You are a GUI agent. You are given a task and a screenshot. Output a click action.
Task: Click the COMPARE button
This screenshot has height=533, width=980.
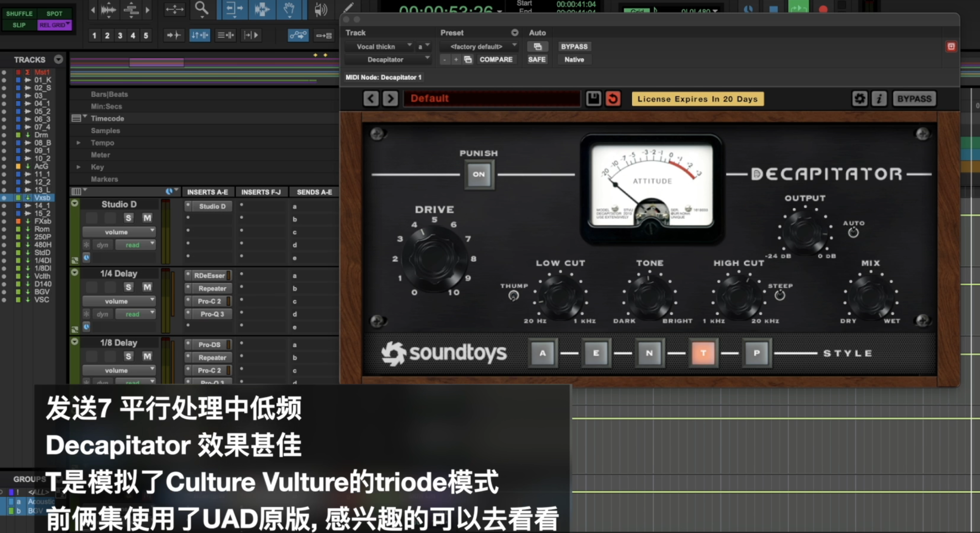click(496, 59)
